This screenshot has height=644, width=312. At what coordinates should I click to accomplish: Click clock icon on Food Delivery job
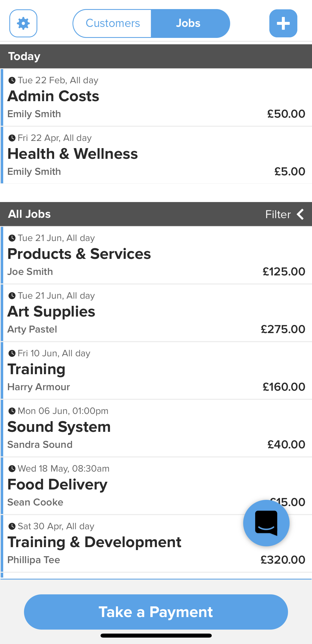(12, 469)
